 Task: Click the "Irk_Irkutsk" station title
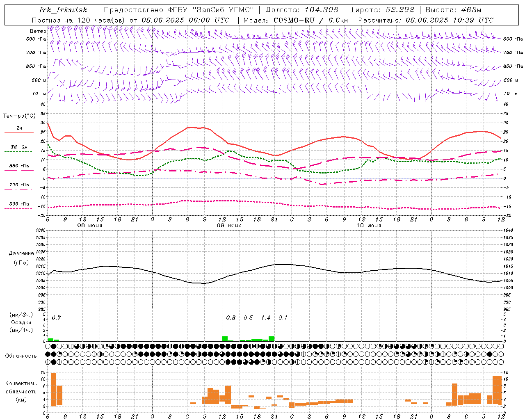tap(63, 10)
